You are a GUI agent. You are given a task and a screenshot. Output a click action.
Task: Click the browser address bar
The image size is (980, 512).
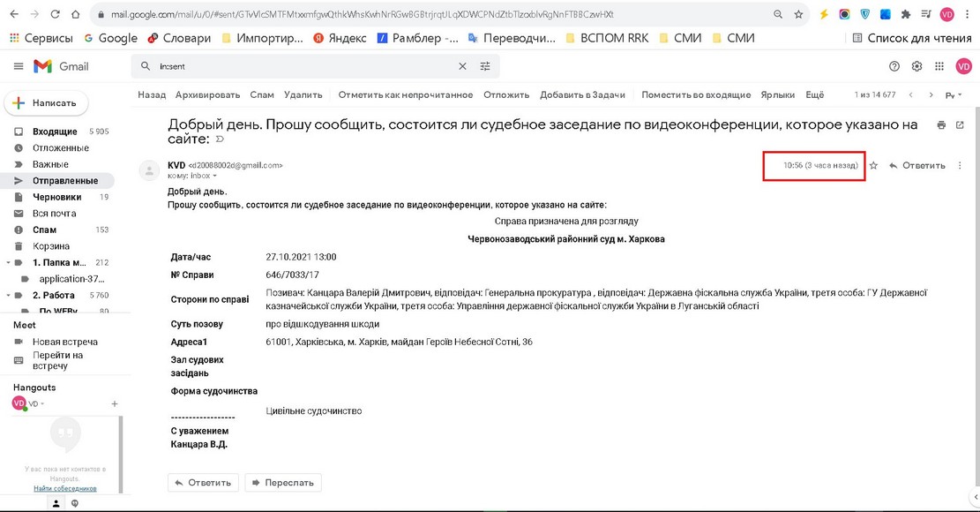click(438, 14)
